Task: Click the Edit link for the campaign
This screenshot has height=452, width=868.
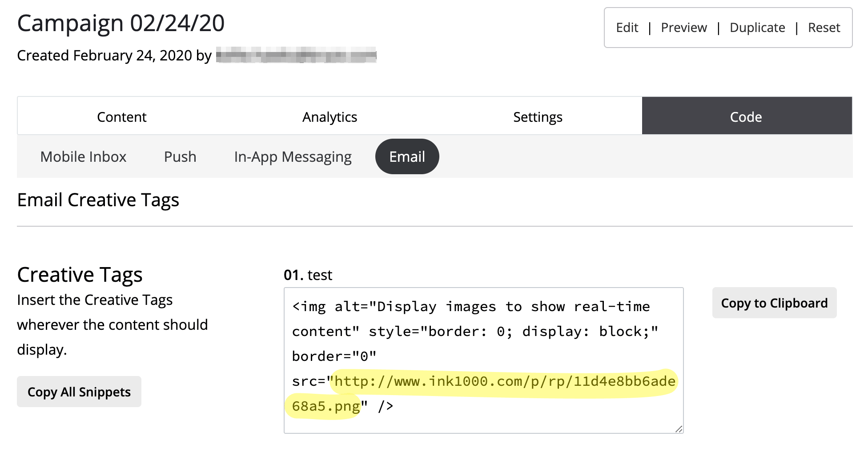Action: point(627,28)
